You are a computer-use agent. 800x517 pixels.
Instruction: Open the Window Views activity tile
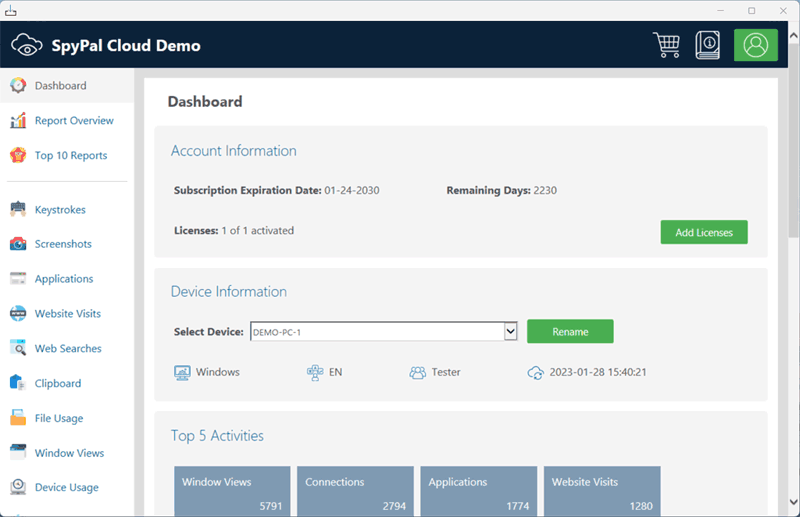pos(232,492)
